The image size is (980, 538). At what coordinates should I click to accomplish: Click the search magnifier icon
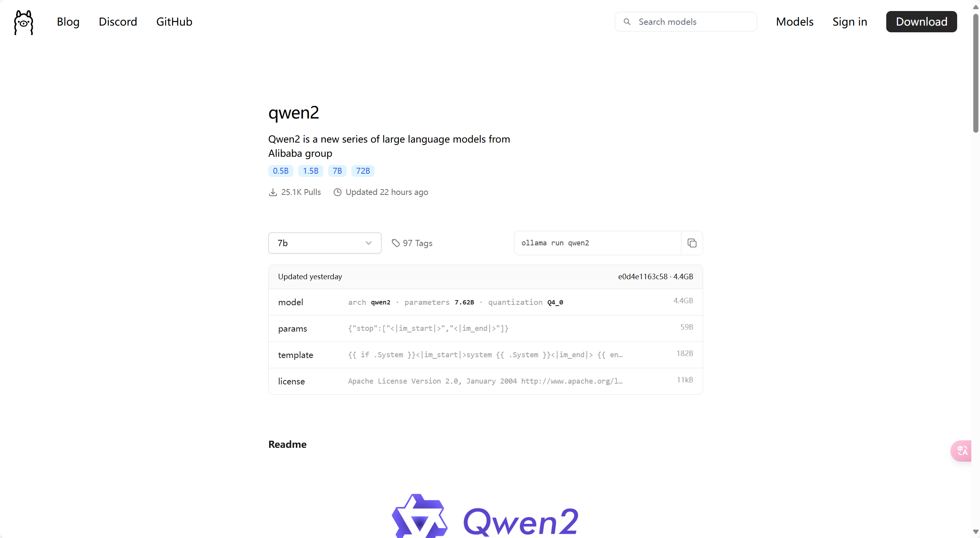(627, 21)
